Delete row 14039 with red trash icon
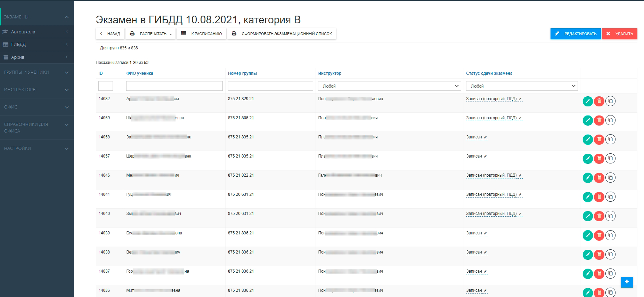The height and width of the screenshot is (297, 644). click(599, 235)
